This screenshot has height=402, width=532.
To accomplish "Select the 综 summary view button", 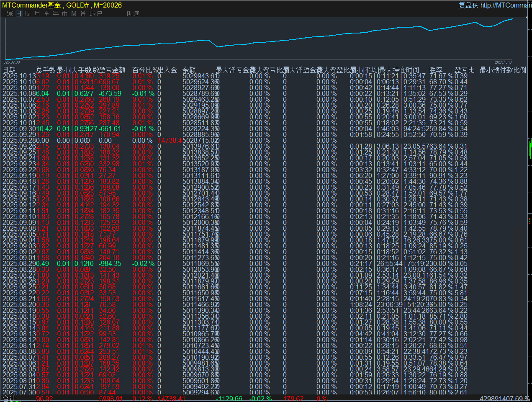I will point(10,14).
